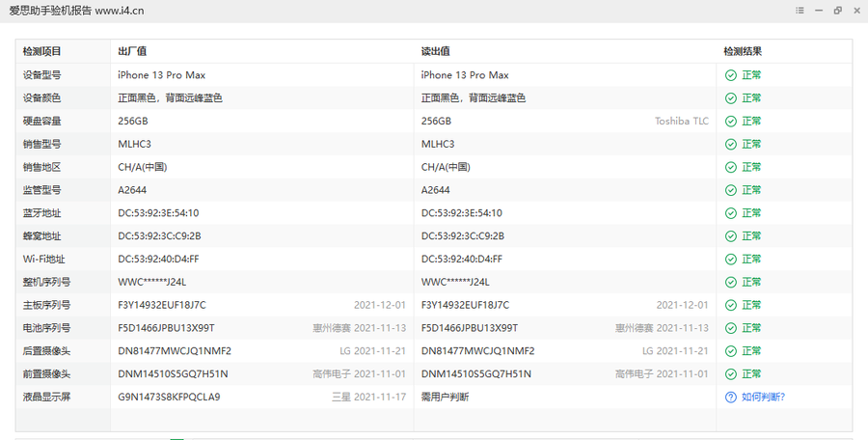The image size is (868, 440).
Task: Click the green check icon in 蜂窝地址 row
Action: (731, 236)
